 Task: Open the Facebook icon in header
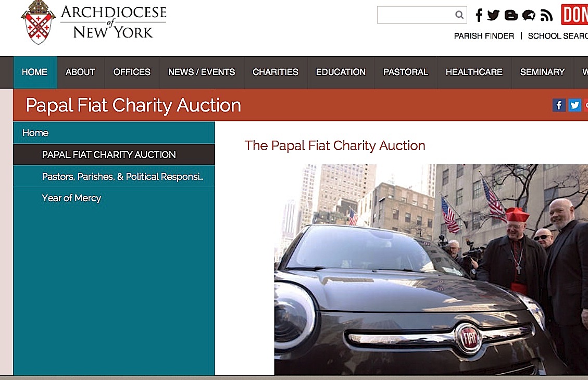click(x=479, y=15)
